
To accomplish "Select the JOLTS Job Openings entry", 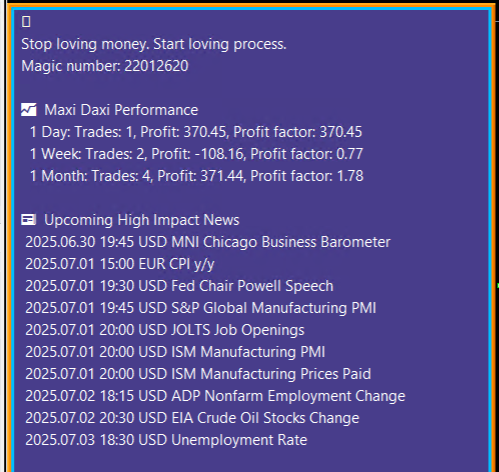I will (165, 330).
